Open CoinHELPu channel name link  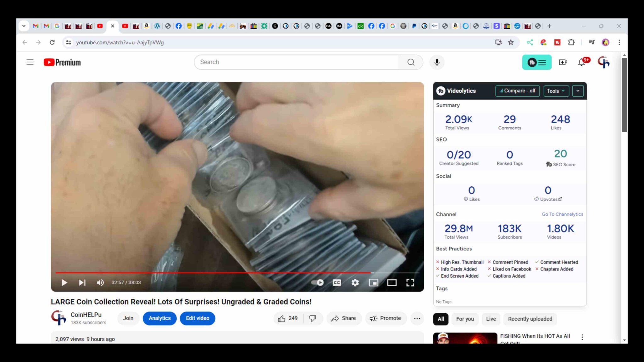pos(86,315)
